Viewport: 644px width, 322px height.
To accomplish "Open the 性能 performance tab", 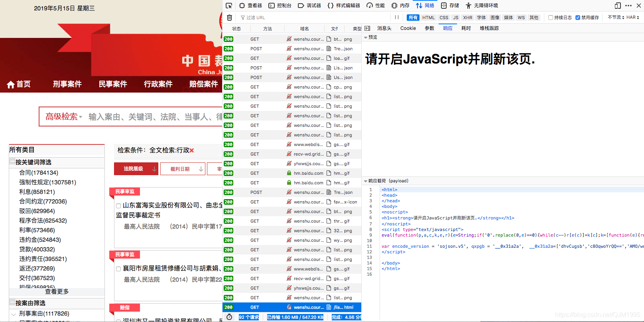I will coord(376,6).
